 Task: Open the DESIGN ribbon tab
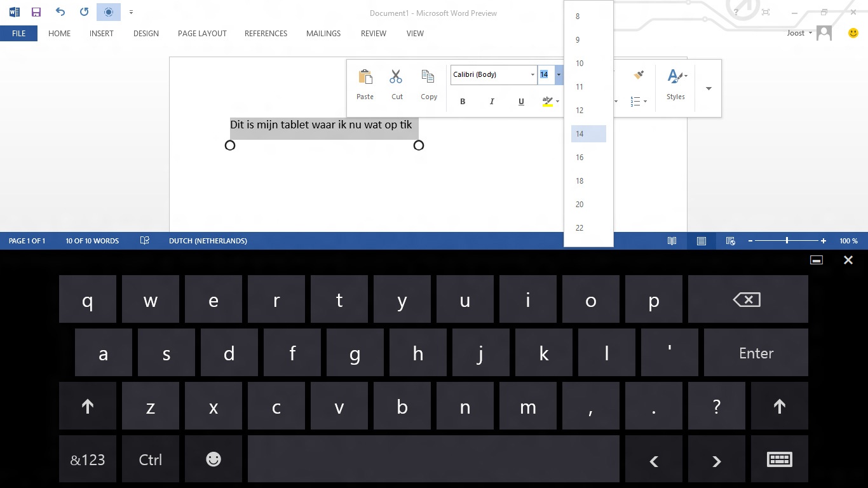[x=146, y=33]
